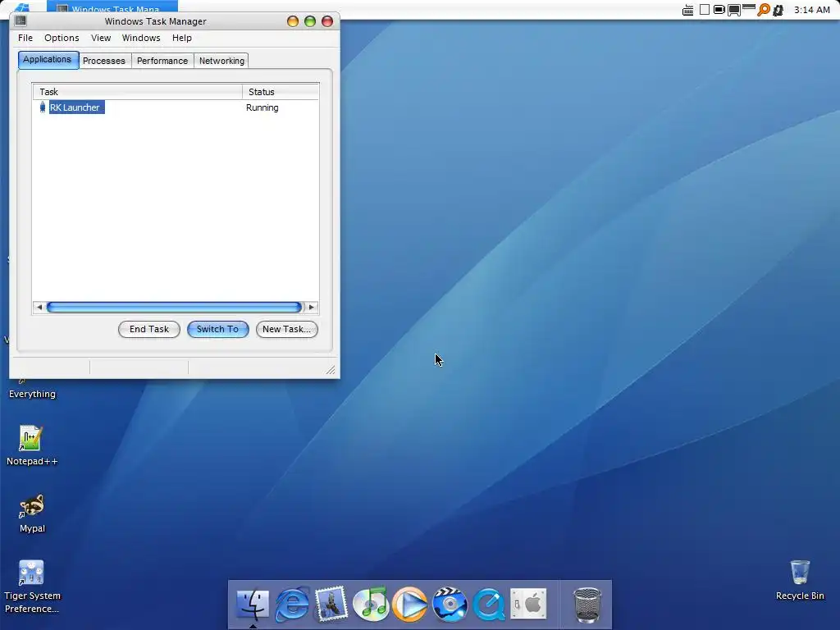The image size is (840, 630).
Task: Launch iTunes from the dock
Action: (371, 604)
